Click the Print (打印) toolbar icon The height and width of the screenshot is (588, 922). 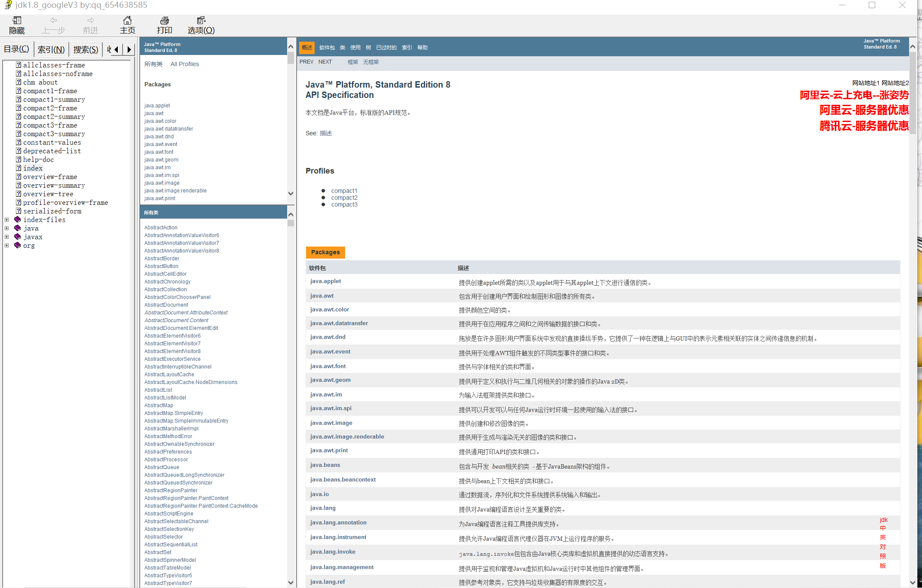164,21
